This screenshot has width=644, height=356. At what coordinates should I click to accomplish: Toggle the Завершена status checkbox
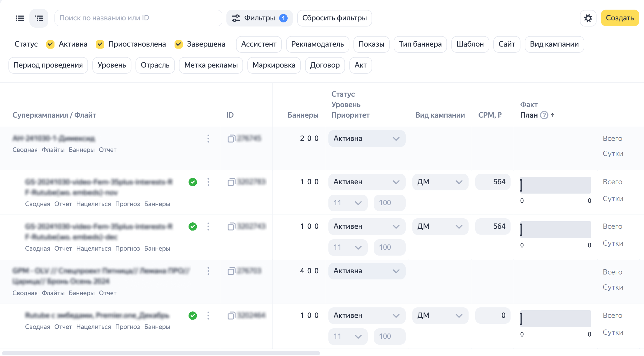coord(179,44)
